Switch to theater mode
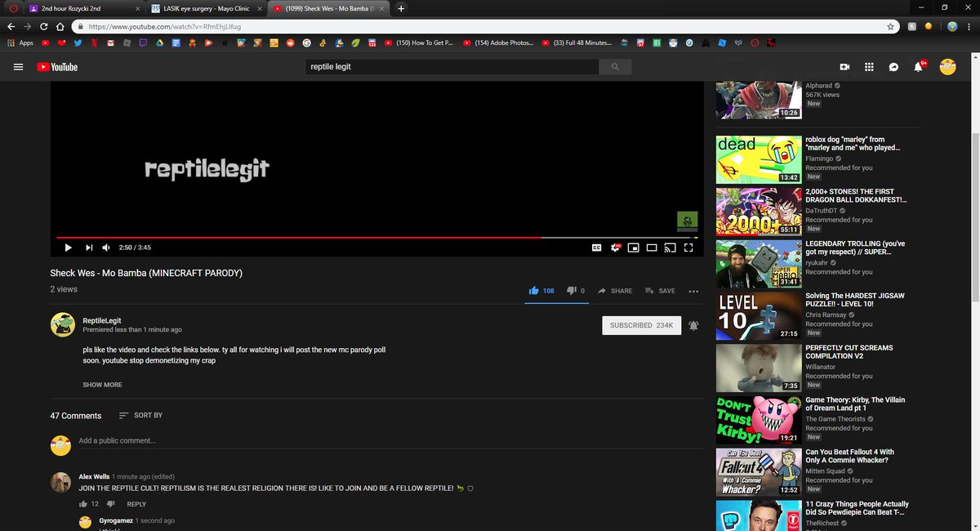 point(652,248)
